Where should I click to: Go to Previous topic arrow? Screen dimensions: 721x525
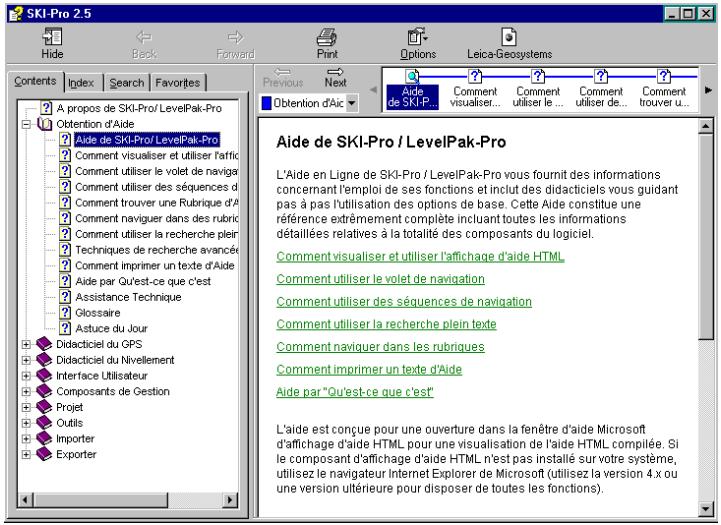tap(282, 72)
